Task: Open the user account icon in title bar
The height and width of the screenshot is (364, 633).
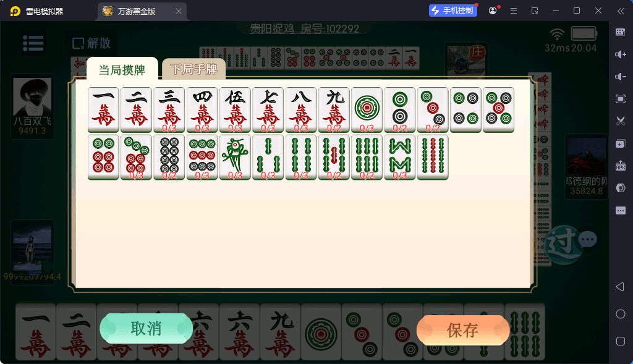Action: pyautogui.click(x=493, y=11)
